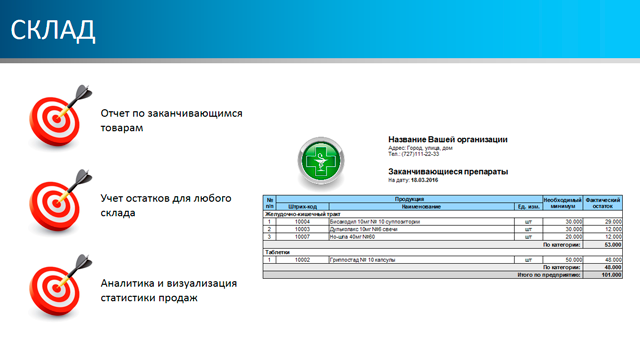Click the Необходимый минимум column header
This screenshot has width=640, height=360.
pos(562,203)
